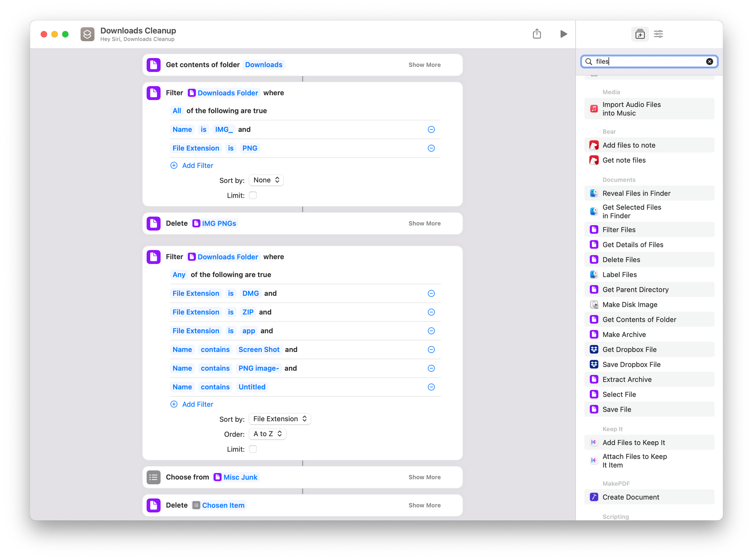
Task: Show More on Get contents of folder
Action: 424,65
